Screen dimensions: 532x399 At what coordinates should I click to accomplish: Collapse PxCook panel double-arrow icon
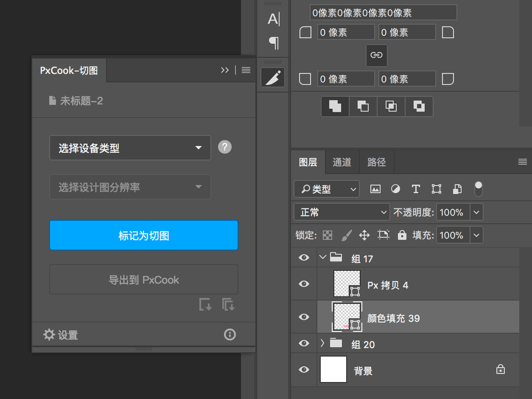pyautogui.click(x=225, y=70)
